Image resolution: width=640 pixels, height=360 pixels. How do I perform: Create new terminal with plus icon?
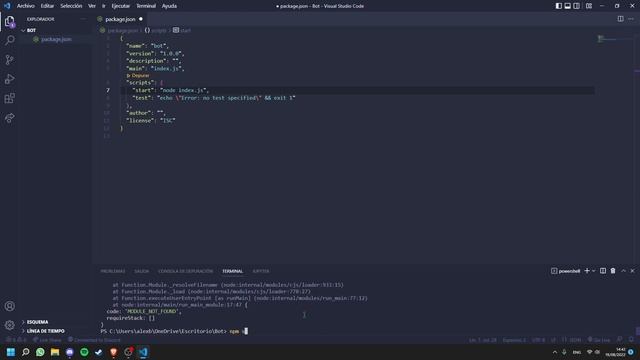point(587,271)
